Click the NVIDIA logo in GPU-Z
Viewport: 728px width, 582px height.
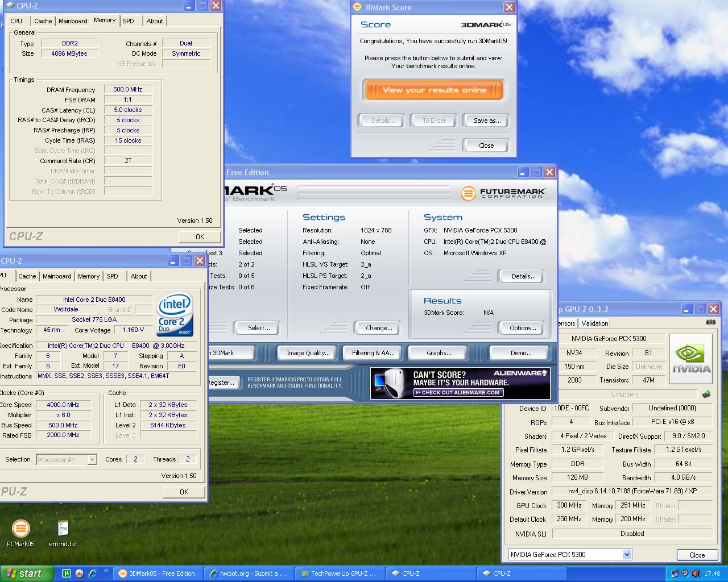coord(691,359)
